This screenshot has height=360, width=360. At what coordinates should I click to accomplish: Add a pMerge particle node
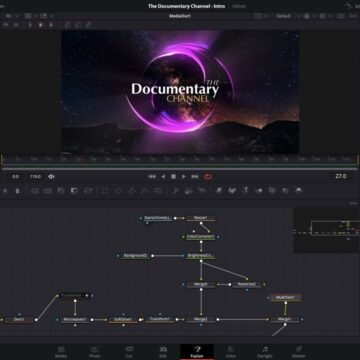[189, 191]
